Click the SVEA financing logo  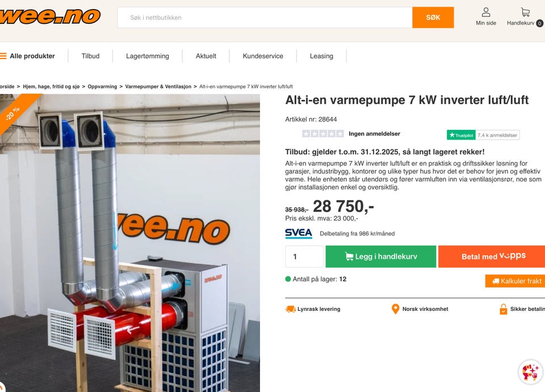tap(299, 233)
